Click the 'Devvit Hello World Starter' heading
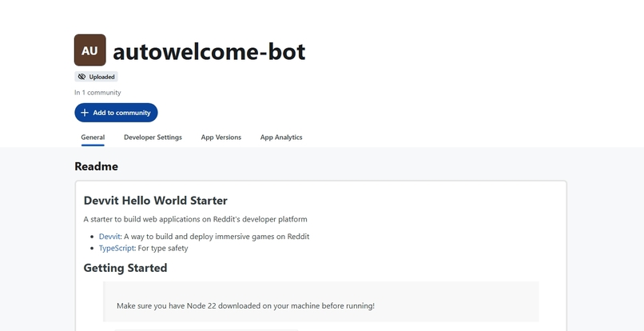The image size is (644, 331). click(155, 201)
